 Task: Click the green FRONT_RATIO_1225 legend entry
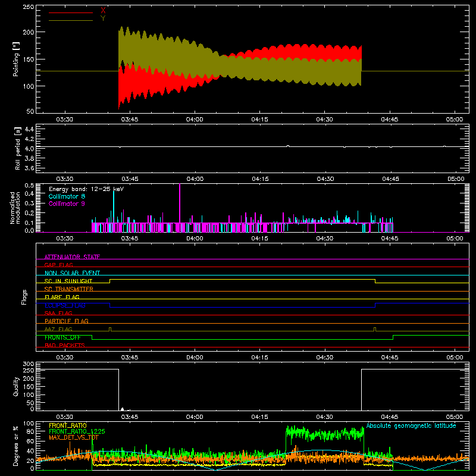(x=77, y=431)
